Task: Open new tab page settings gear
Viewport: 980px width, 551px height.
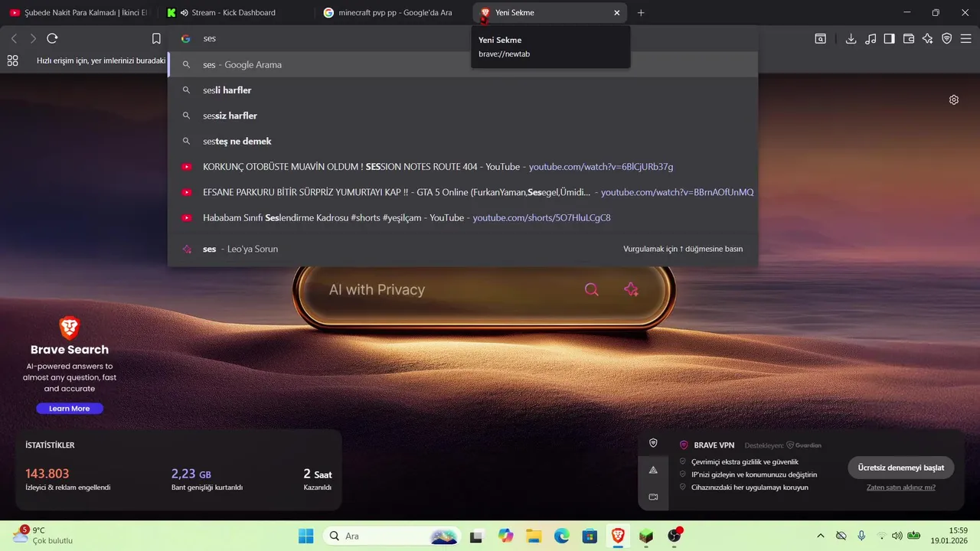Action: (x=954, y=99)
